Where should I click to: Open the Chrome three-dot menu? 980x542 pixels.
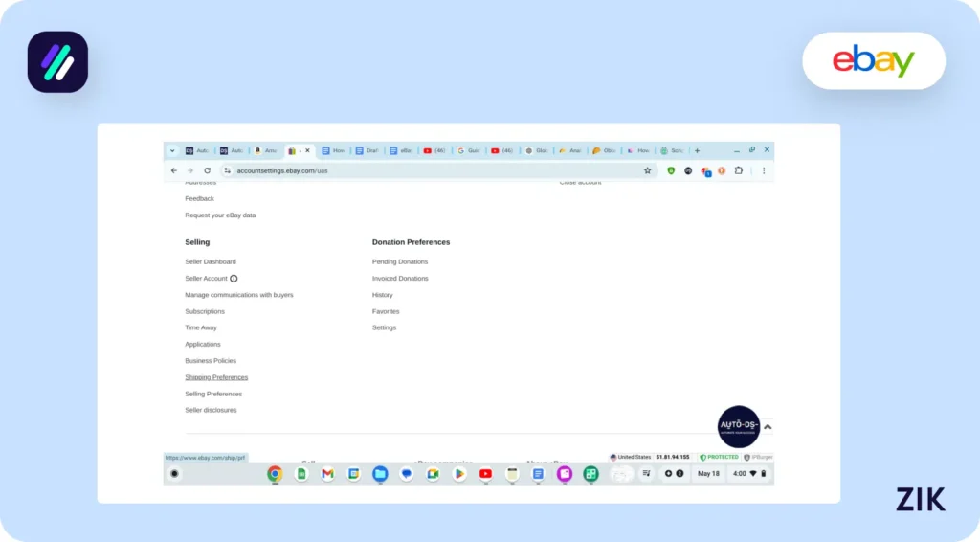[x=763, y=170]
